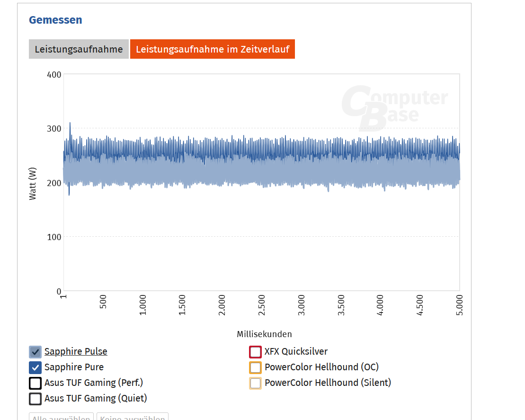Click the PowerColor Hellhound (Silent) label
This screenshot has width=525, height=420.
(x=328, y=383)
